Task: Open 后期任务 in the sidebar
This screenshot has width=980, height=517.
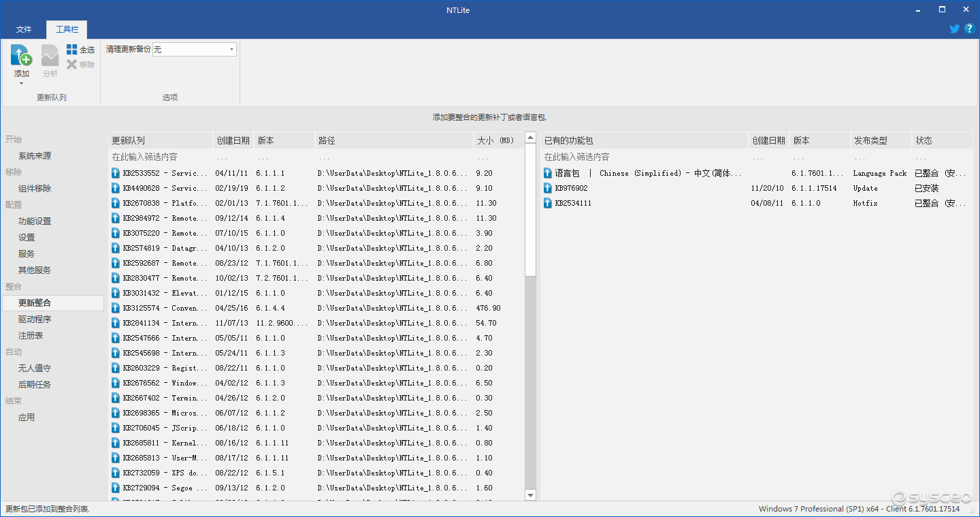Action: (35, 385)
